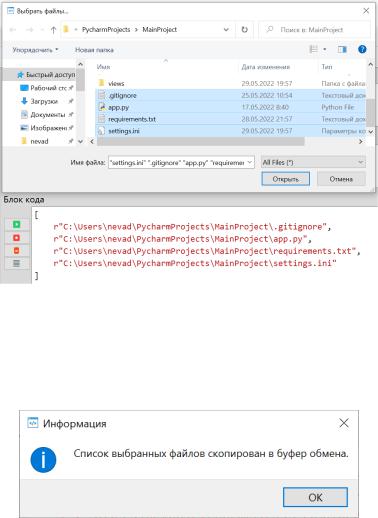Click the navigation pane scroll up arrow
The height and width of the screenshot is (518, 378).
coord(80,64)
